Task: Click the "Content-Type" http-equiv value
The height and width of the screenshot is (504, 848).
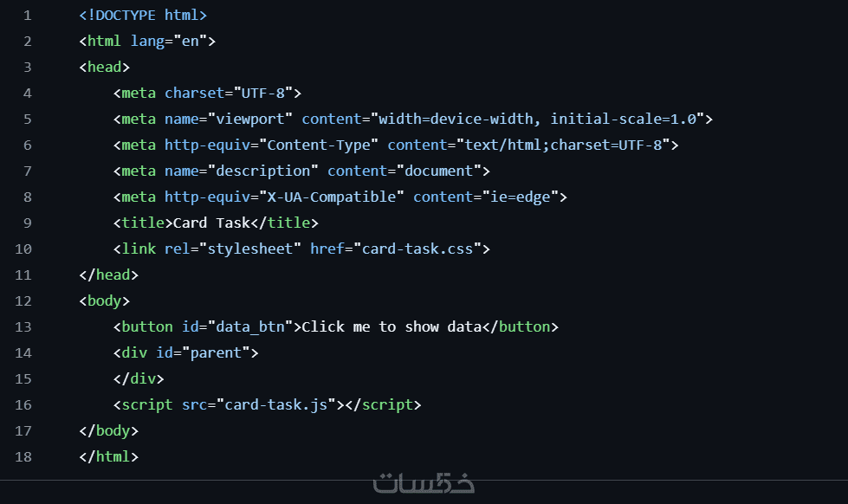Action: tap(318, 145)
